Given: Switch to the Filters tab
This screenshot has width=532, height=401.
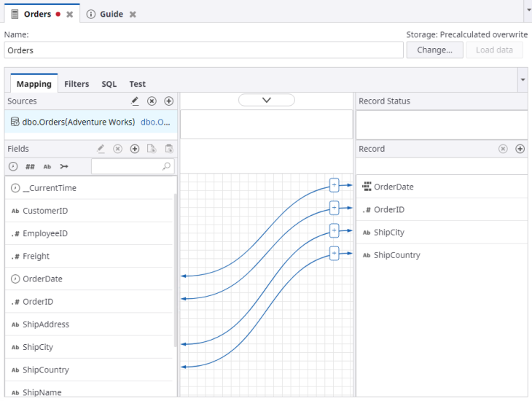Looking at the screenshot, I should pos(77,84).
